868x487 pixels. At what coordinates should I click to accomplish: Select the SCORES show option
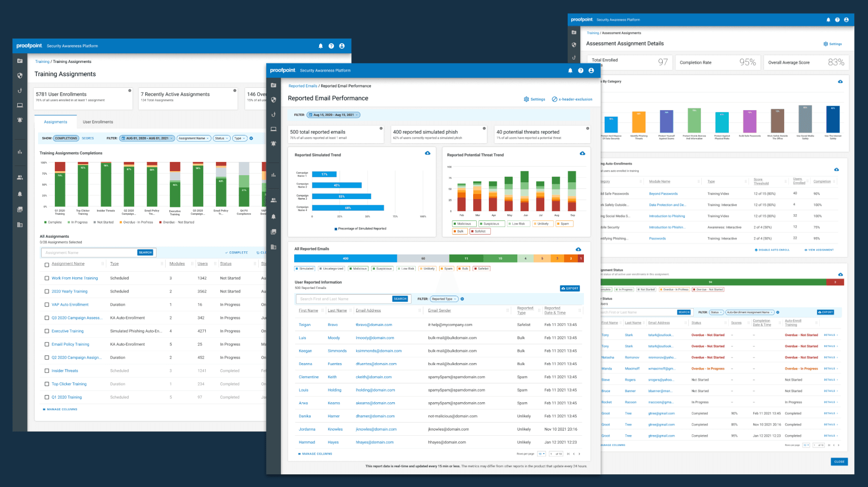(88, 138)
